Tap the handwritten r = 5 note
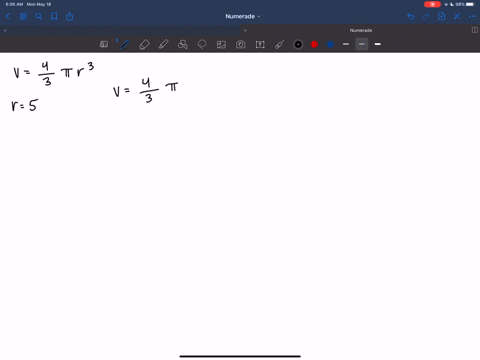This screenshot has height=360, width=480. click(x=25, y=105)
